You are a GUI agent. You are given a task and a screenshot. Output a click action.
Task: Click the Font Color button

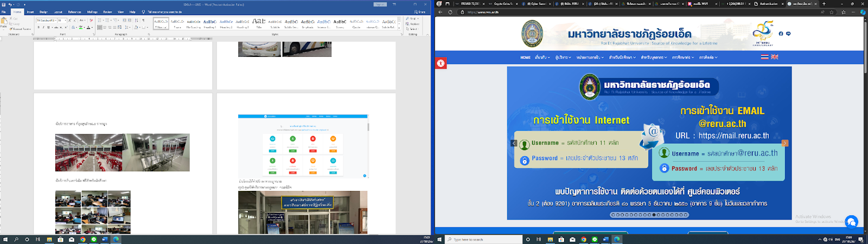(x=88, y=27)
